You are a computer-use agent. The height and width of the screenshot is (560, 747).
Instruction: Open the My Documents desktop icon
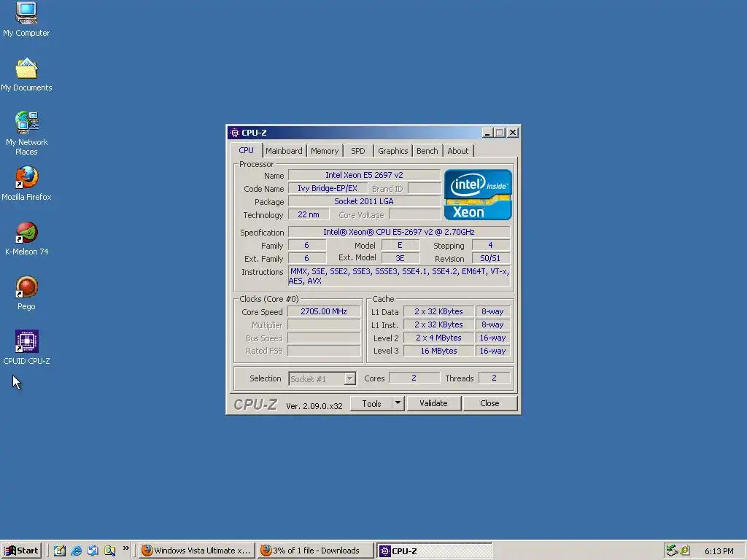(26, 74)
